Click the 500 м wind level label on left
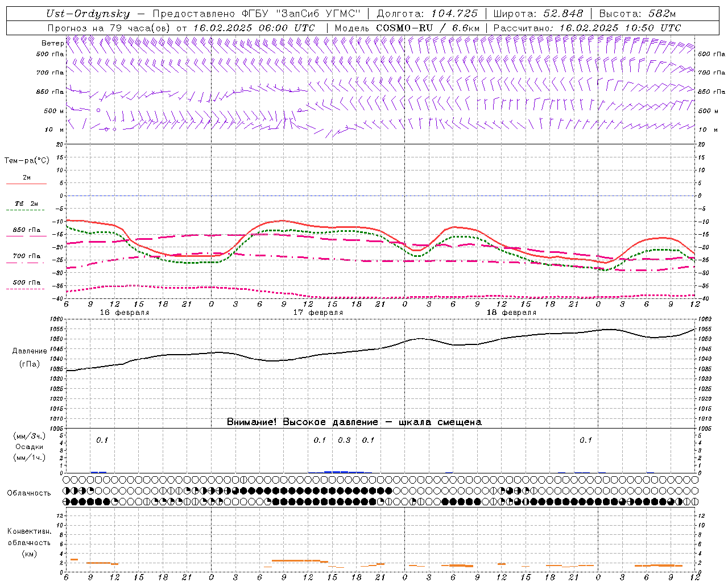 (x=54, y=111)
